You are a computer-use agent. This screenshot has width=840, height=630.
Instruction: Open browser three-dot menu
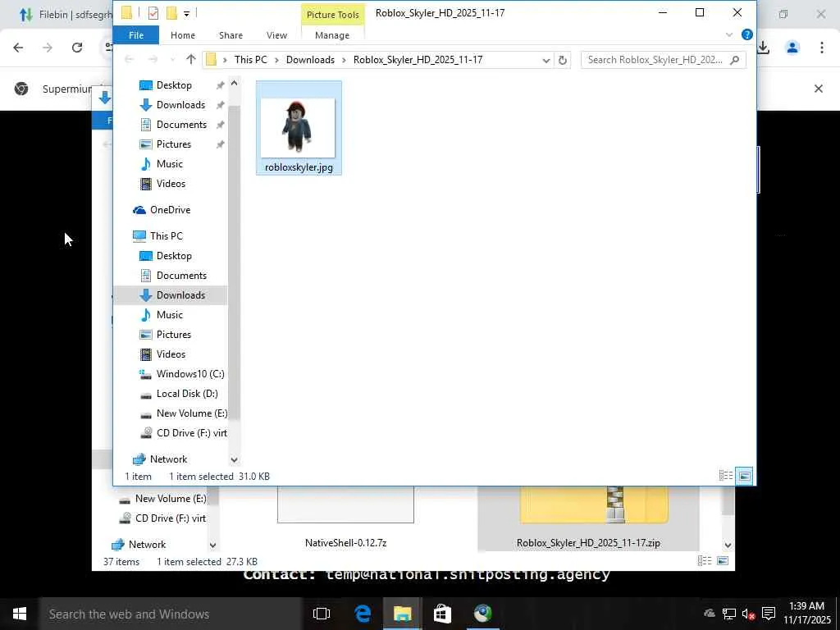click(822, 48)
